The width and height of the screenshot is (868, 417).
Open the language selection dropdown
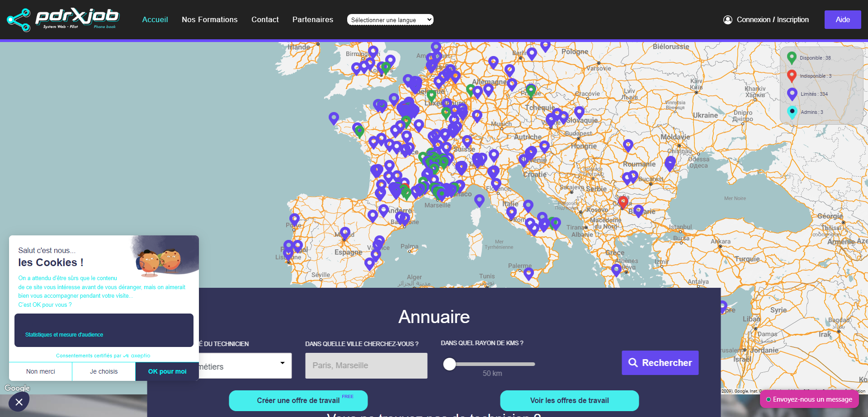point(390,20)
